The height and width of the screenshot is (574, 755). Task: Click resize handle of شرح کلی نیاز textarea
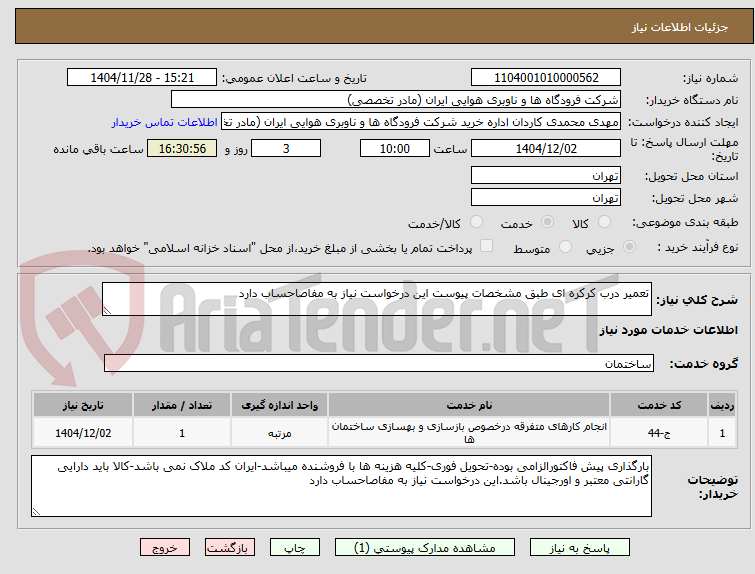pyautogui.click(x=107, y=311)
